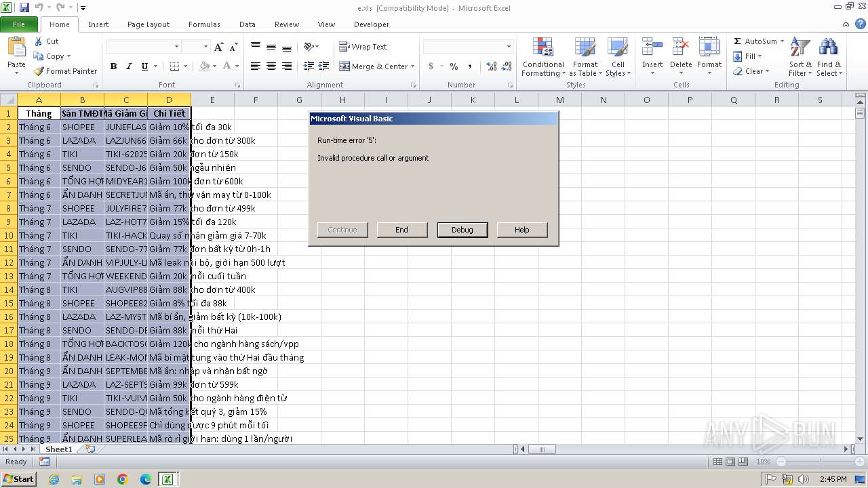The width and height of the screenshot is (868, 488).
Task: Toggle Center alignment
Action: pyautogui.click(x=271, y=66)
